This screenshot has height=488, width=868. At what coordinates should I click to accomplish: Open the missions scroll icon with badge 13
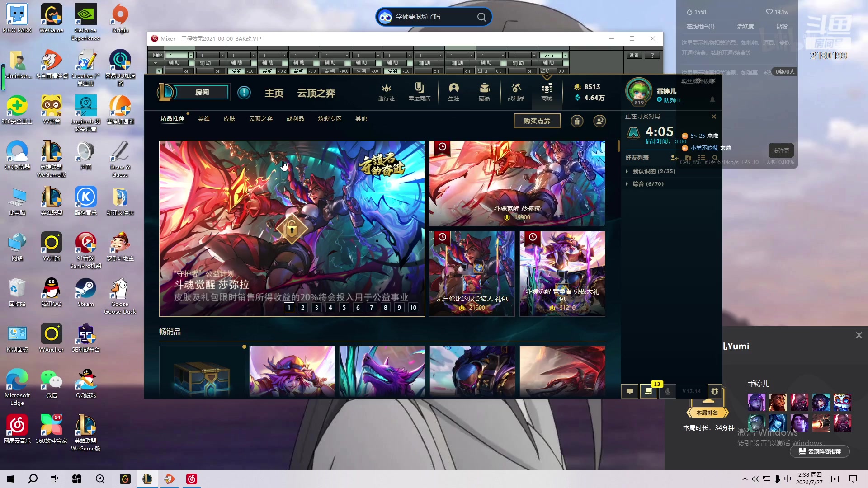coord(649,391)
